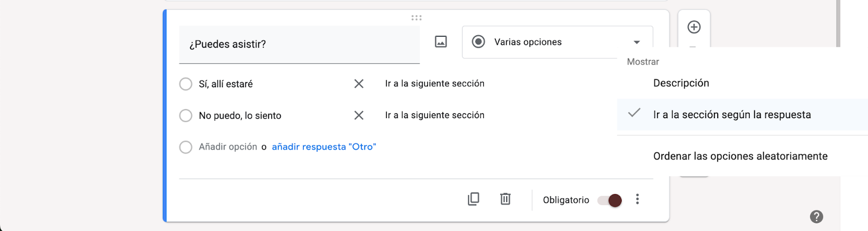Edit the "¿Puedes asistir?" question title field
The height and width of the screenshot is (231, 868).
[299, 44]
